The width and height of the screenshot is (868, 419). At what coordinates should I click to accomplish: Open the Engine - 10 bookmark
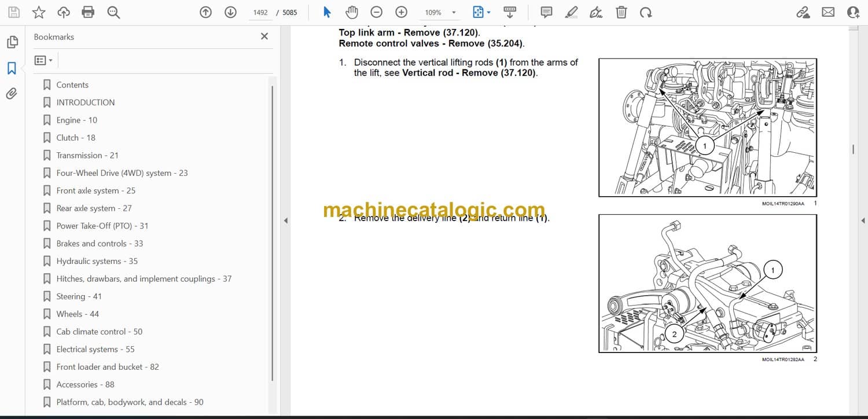pos(76,120)
